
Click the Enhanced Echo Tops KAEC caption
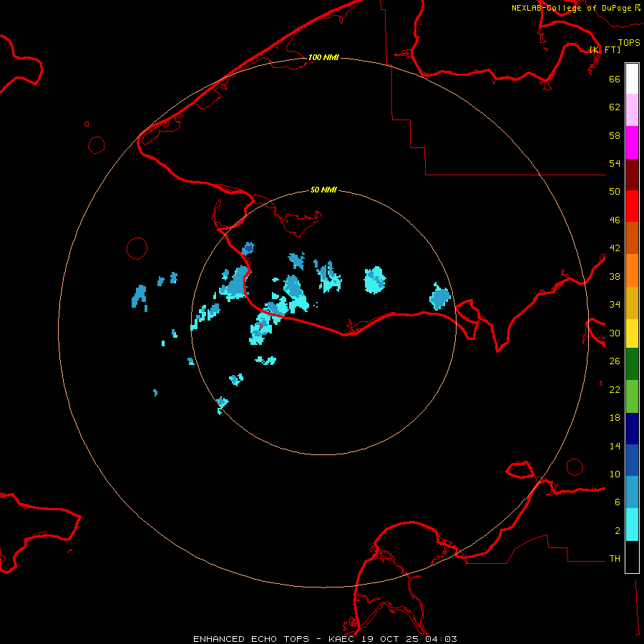pos(325,639)
